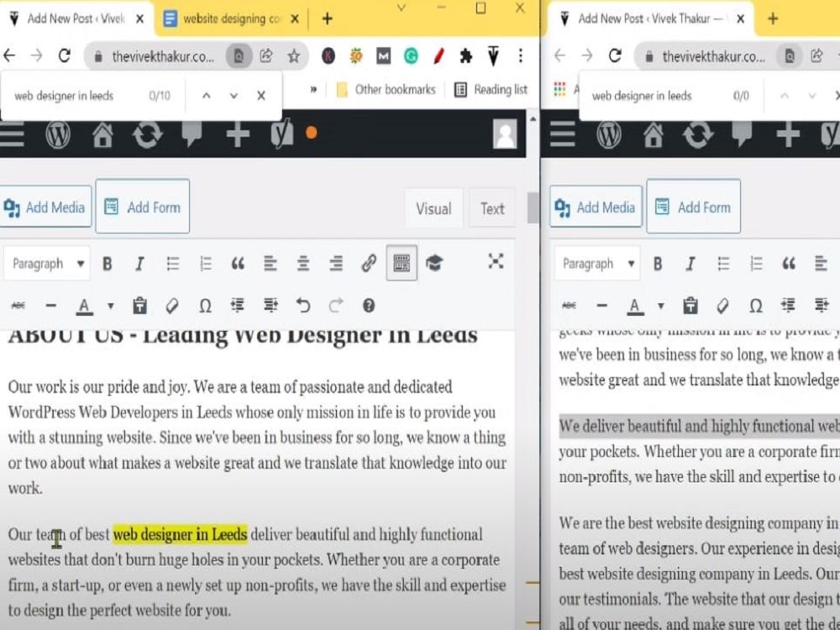Image resolution: width=840 pixels, height=630 pixels.
Task: Open Other bookmarks folder
Action: pos(386,90)
